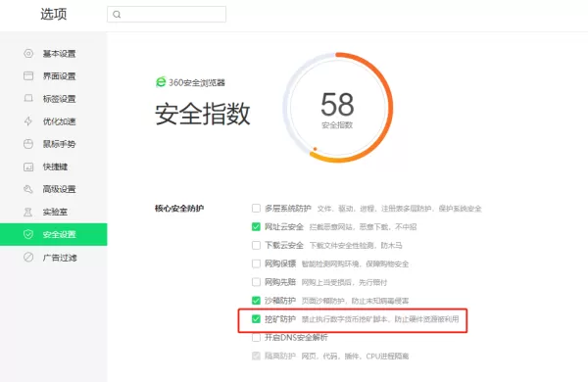This screenshot has width=588, height=382.
Task: Click the 高级设置 sidebar icon
Action: click(x=28, y=189)
